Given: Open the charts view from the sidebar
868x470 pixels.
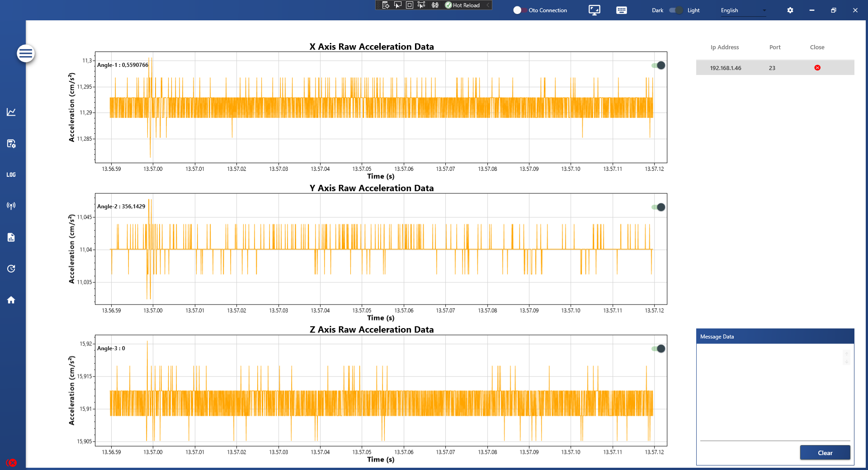Looking at the screenshot, I should point(11,112).
